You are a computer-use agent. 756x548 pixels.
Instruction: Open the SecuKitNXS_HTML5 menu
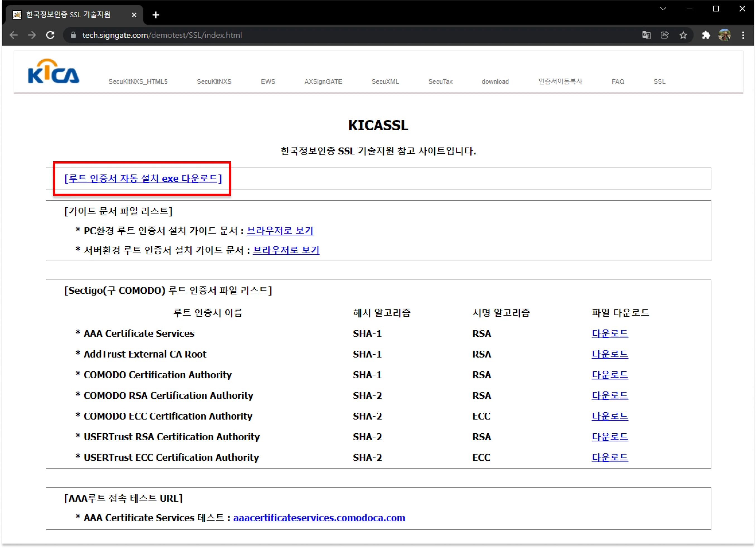click(138, 82)
